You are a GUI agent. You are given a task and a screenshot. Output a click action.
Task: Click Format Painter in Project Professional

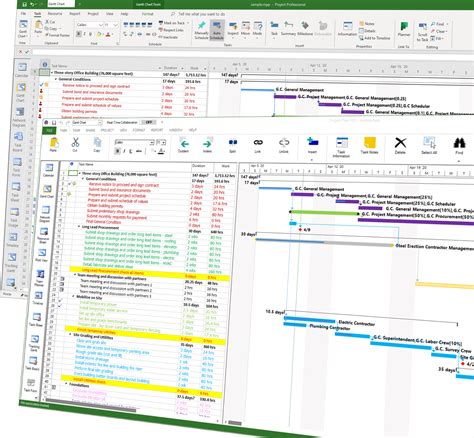pyautogui.click(x=57, y=35)
